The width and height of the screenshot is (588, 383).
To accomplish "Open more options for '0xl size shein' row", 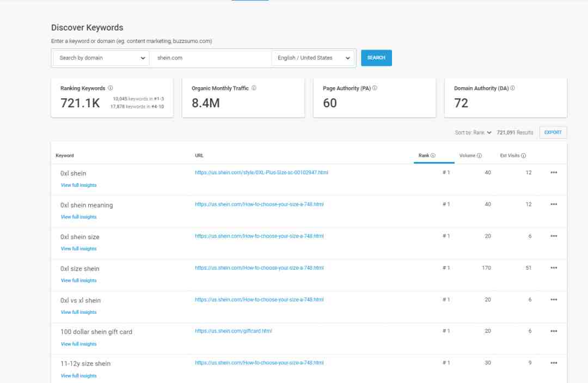I will coord(554,268).
